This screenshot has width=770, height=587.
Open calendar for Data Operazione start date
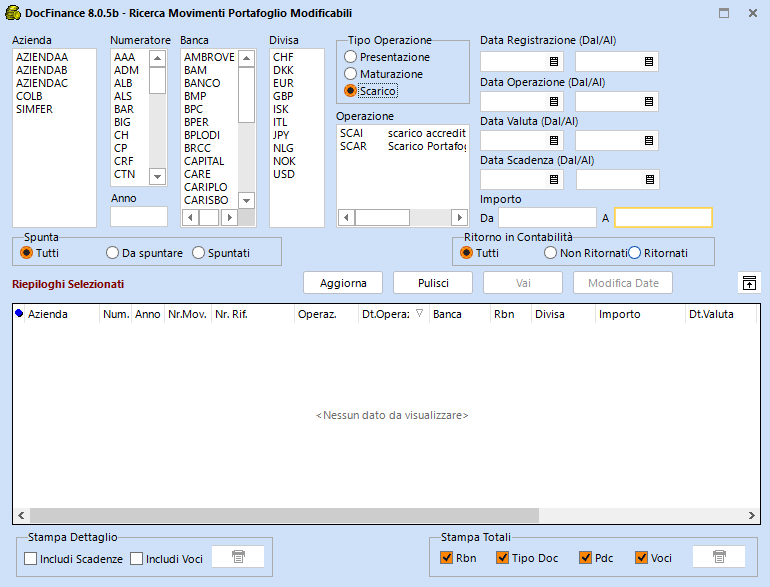pyautogui.click(x=554, y=102)
